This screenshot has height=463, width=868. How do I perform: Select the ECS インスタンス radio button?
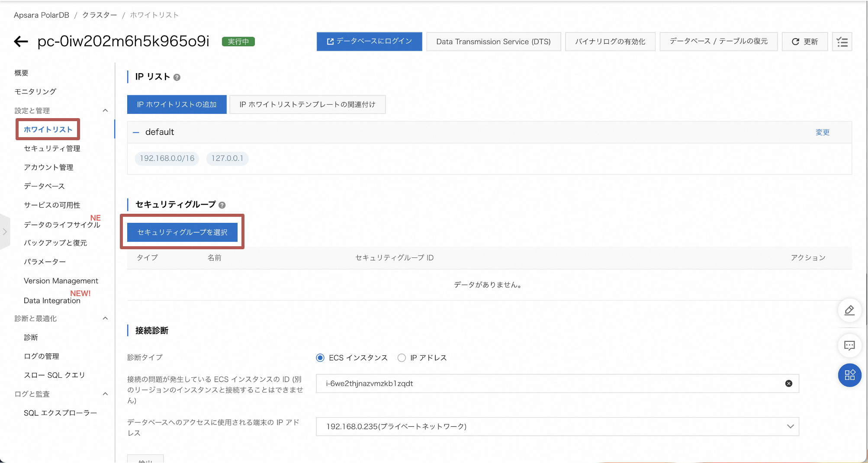click(x=320, y=358)
